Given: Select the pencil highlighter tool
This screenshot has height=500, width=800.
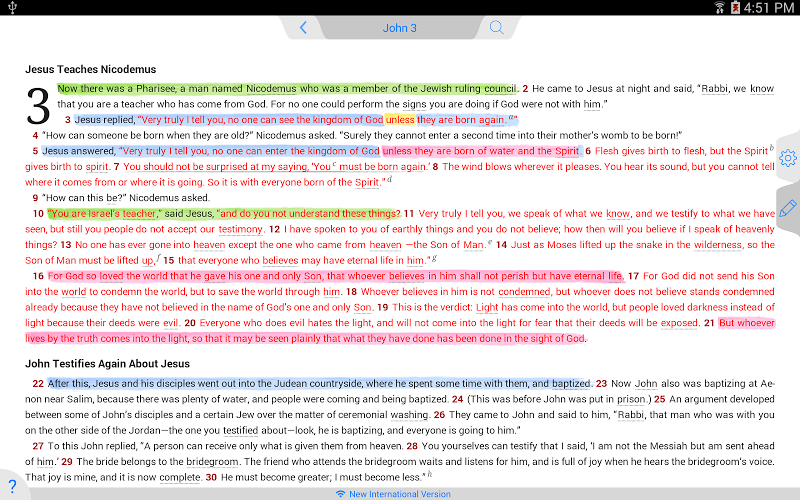Looking at the screenshot, I should [x=788, y=209].
